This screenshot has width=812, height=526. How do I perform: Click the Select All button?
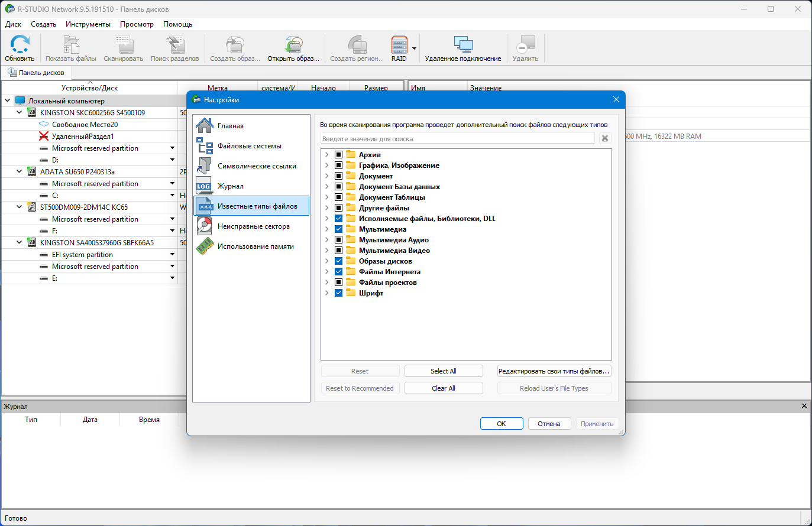444,371
